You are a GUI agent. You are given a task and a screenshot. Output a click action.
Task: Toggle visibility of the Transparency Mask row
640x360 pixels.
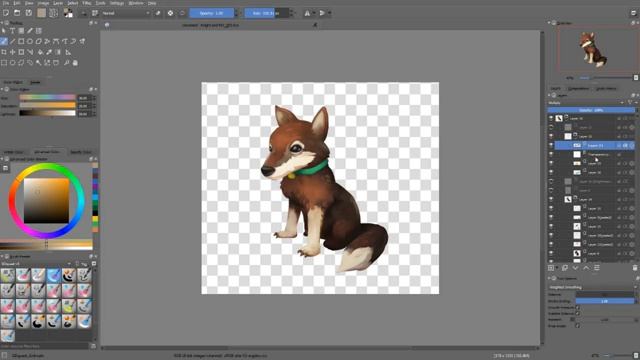(551, 154)
